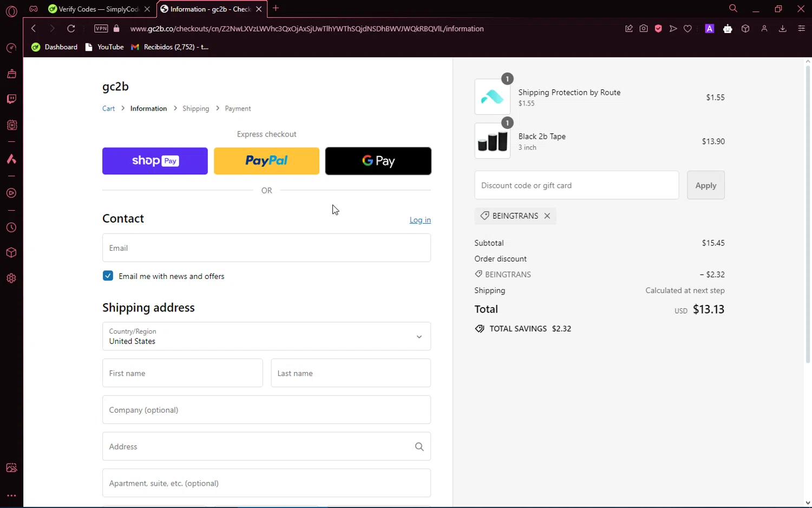The width and height of the screenshot is (812, 508).
Task: Open the Dashboard bookmark
Action: click(55, 47)
